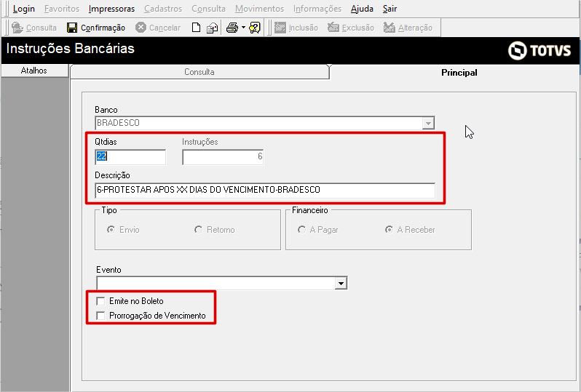581x392 pixels.
Task: Click the Cancelar X icon
Action: click(141, 28)
